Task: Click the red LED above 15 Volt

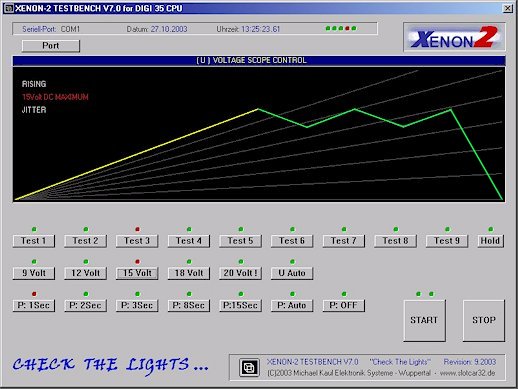Action: [137, 261]
